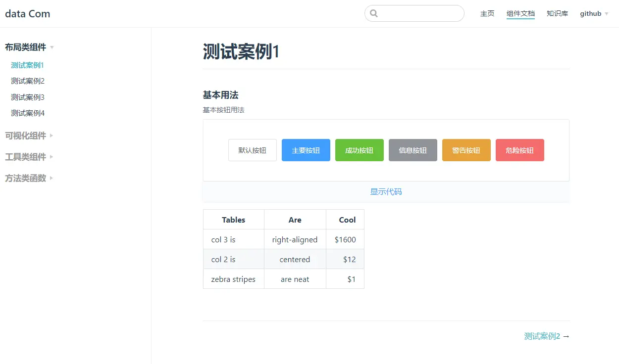Click the Are column header
The image size is (619, 364).
coord(295,220)
